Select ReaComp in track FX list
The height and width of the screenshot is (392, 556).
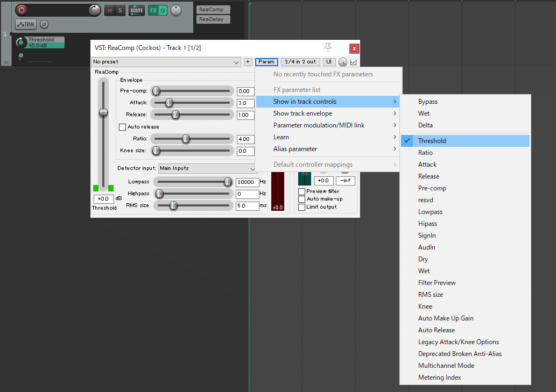(x=213, y=10)
